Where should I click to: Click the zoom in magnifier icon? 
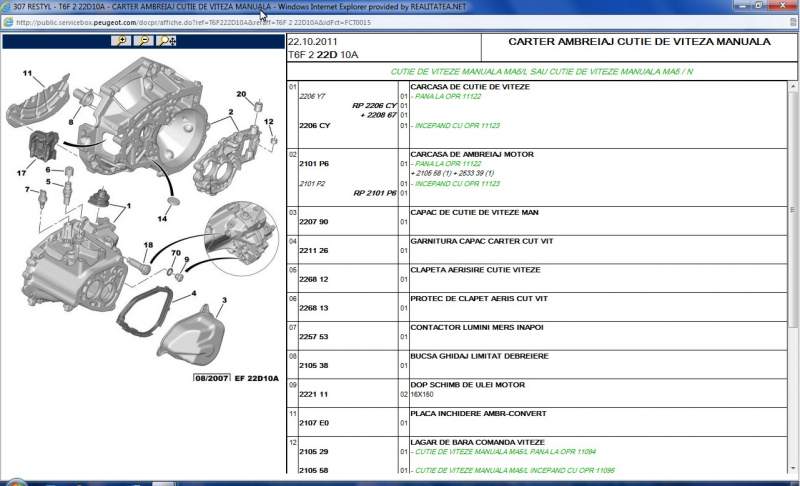(x=121, y=41)
